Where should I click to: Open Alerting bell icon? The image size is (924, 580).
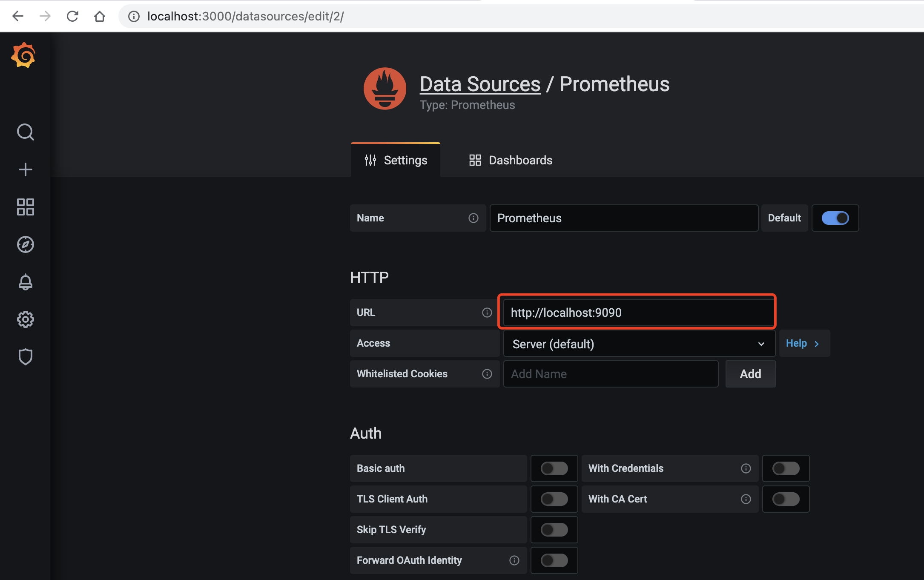[x=25, y=282]
